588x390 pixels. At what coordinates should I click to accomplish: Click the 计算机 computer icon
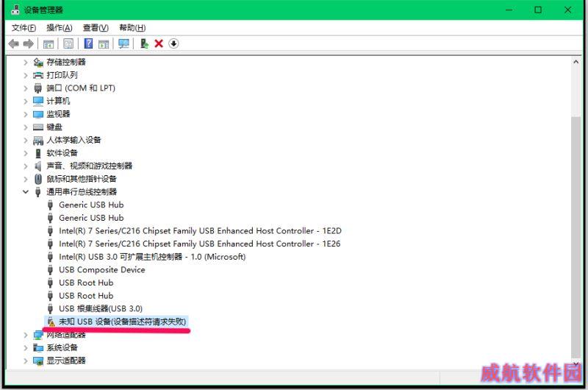click(38, 101)
